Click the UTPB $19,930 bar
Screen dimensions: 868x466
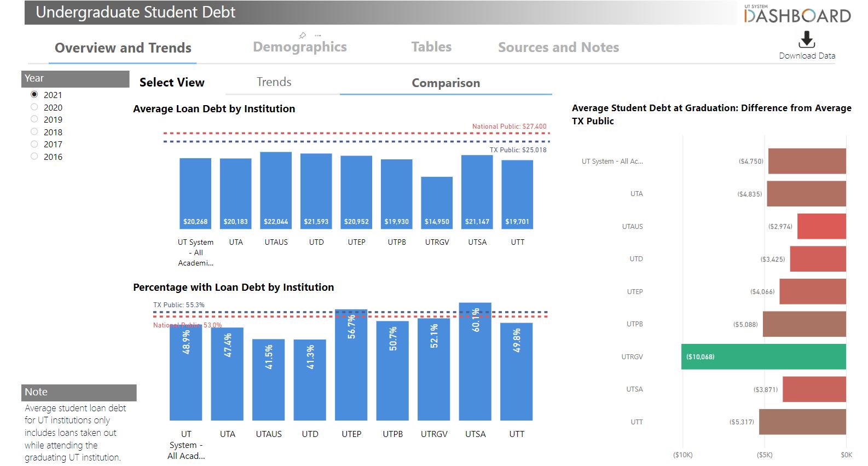point(397,194)
